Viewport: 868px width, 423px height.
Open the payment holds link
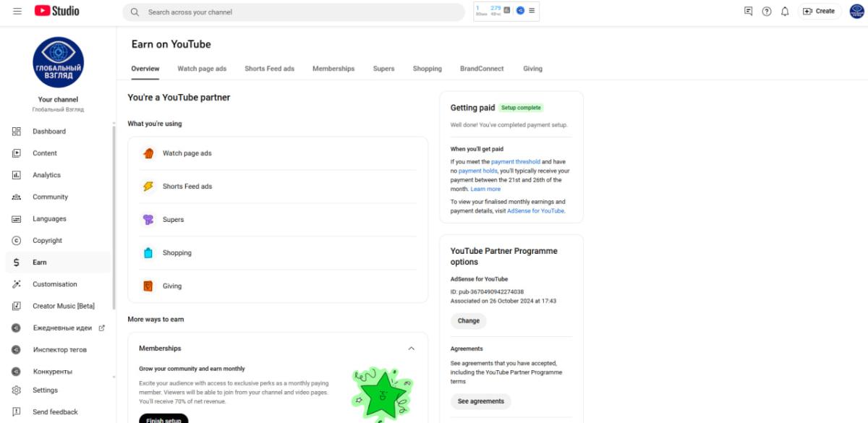click(478, 171)
